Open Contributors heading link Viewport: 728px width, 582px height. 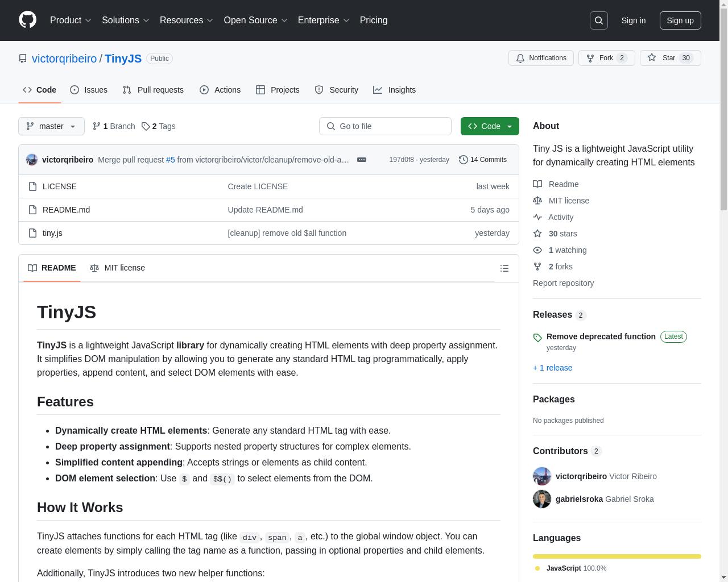tap(567, 451)
